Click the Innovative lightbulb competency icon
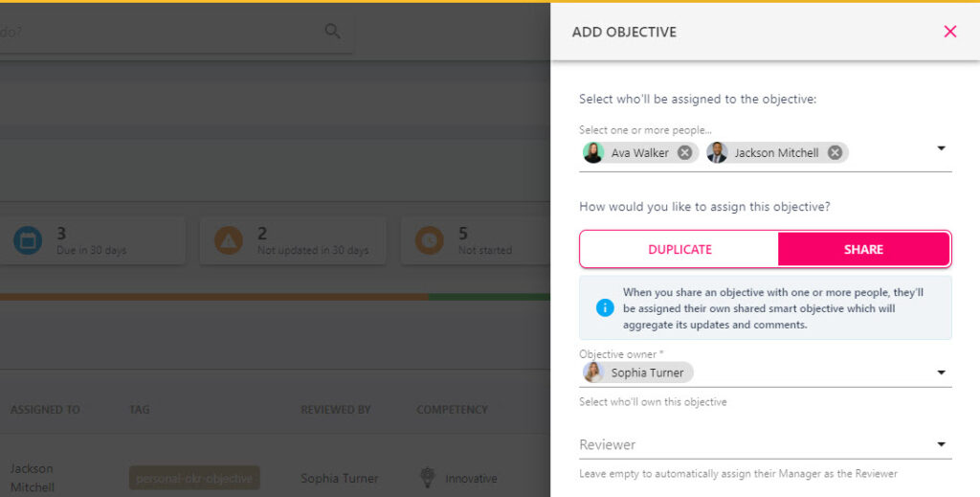This screenshot has height=497, width=980. (428, 477)
